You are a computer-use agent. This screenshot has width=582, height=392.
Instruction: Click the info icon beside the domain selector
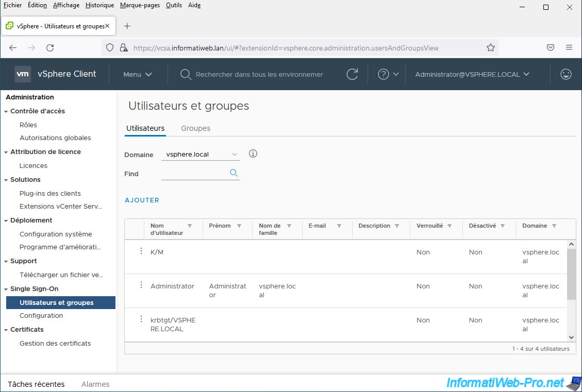[253, 154]
